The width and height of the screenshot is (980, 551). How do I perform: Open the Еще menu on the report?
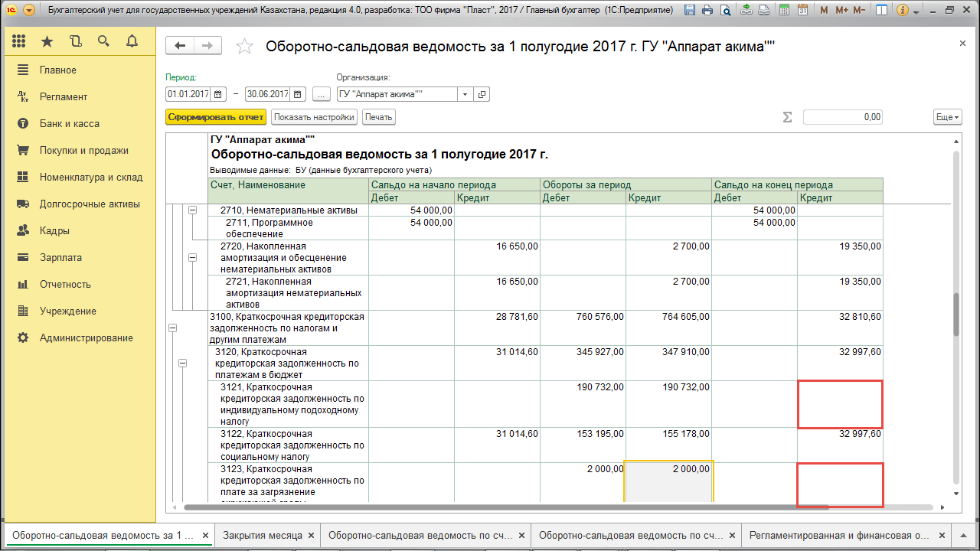click(x=947, y=116)
